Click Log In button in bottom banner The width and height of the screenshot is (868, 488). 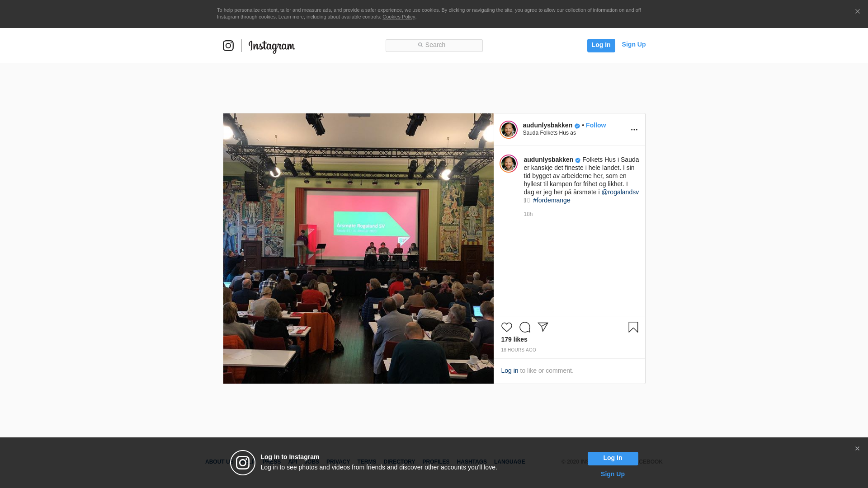[x=613, y=458]
